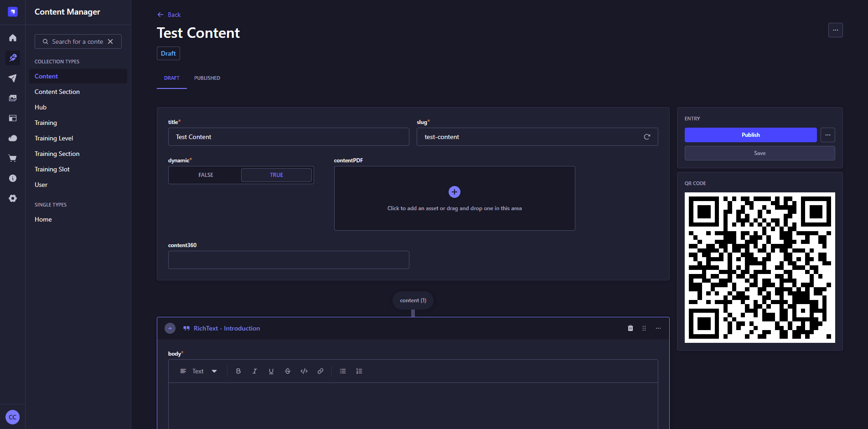868x429 pixels.
Task: Delete the RichText - Introduction component
Action: [630, 328]
